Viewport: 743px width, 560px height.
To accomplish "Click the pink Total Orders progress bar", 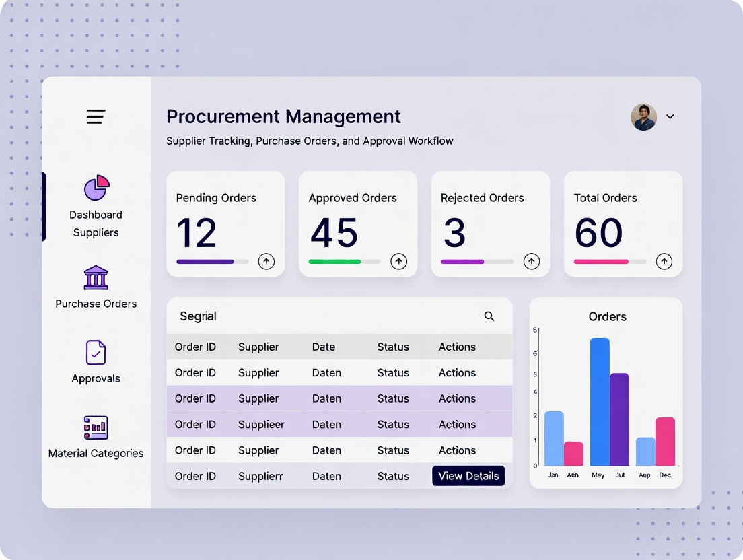I will [601, 261].
